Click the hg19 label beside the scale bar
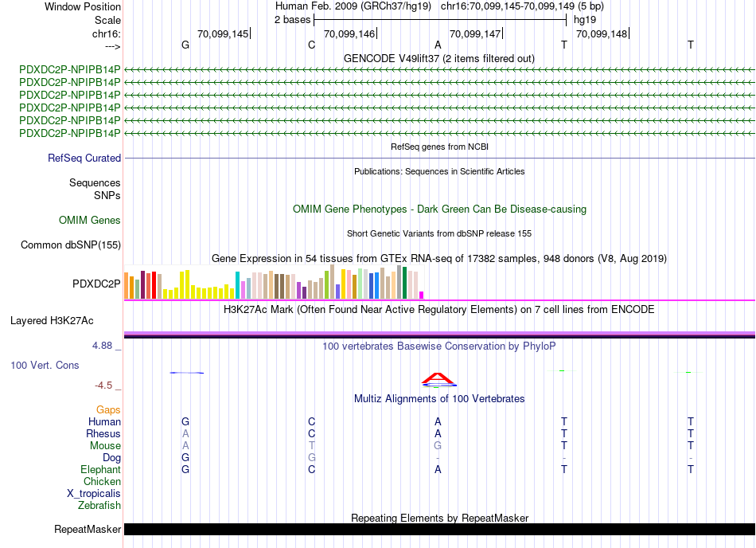This screenshot has height=548, width=756. coord(585,20)
